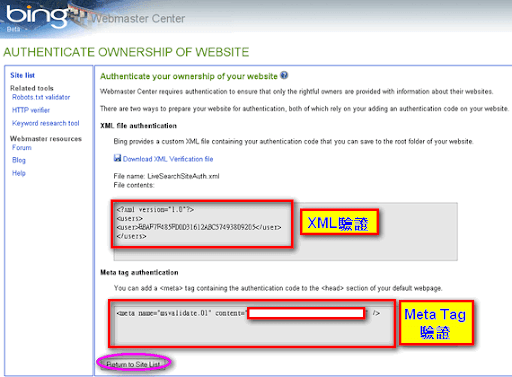Viewport: 512px width, 377px height.
Task: Open the Keyword research tool
Action: (x=46, y=123)
